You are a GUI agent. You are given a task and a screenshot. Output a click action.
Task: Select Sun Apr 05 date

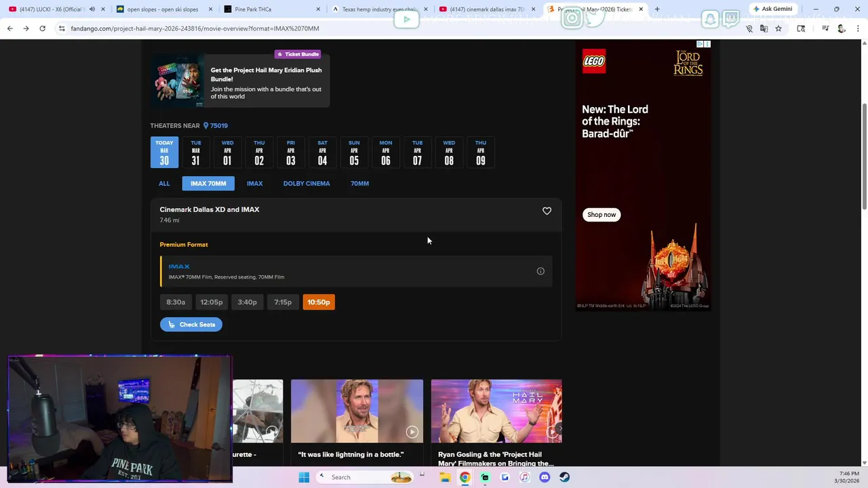pos(354,152)
